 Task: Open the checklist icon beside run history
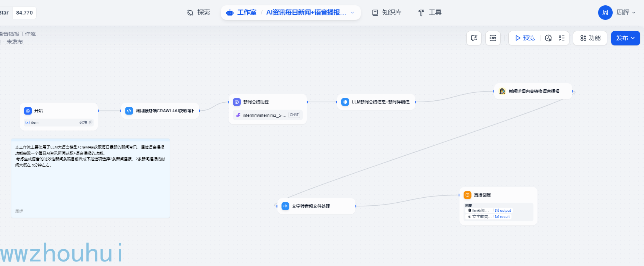(x=561, y=38)
